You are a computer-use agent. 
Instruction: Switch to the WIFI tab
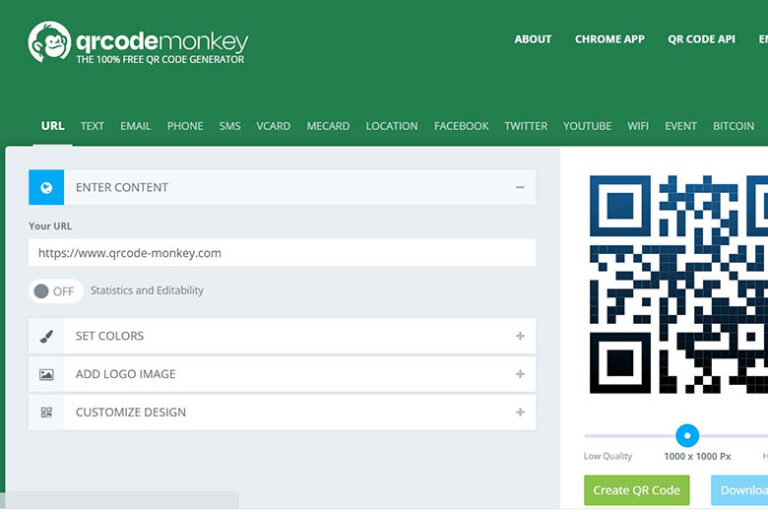click(x=638, y=126)
